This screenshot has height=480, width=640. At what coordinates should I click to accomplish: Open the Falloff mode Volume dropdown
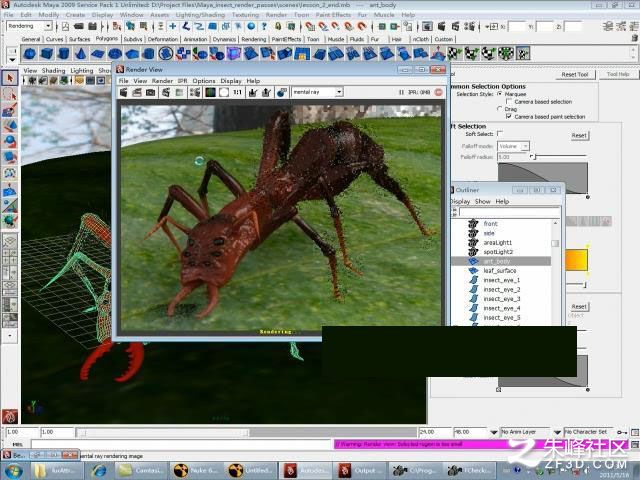point(513,146)
